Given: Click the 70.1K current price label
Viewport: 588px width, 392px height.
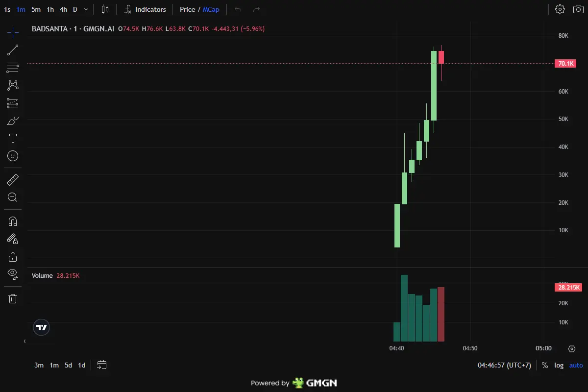Looking at the screenshot, I should (x=565, y=64).
